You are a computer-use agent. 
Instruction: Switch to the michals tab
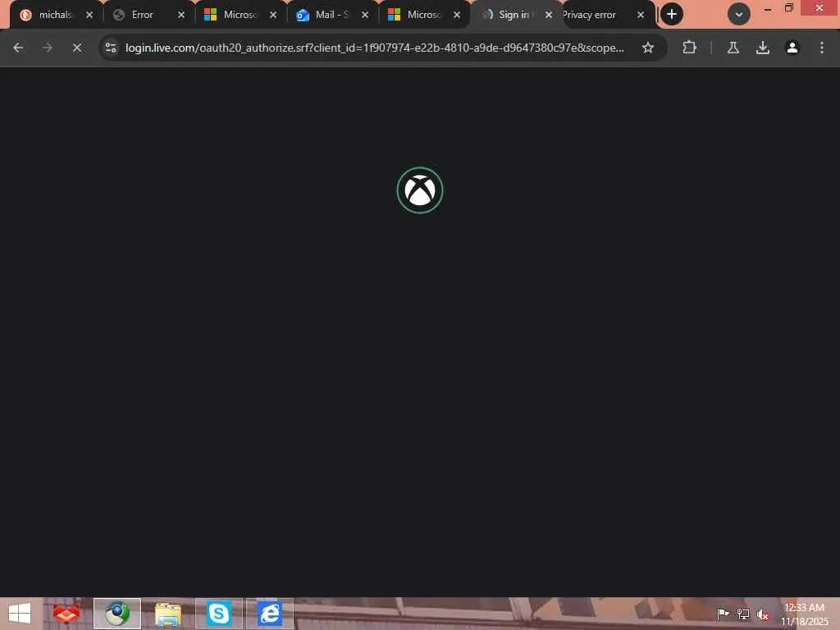pyautogui.click(x=55, y=15)
